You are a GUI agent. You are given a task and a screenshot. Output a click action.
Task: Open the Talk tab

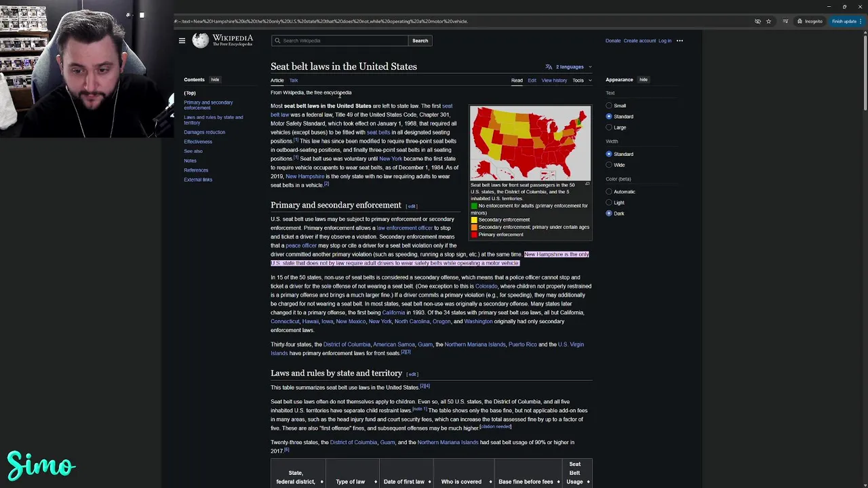[294, 80]
